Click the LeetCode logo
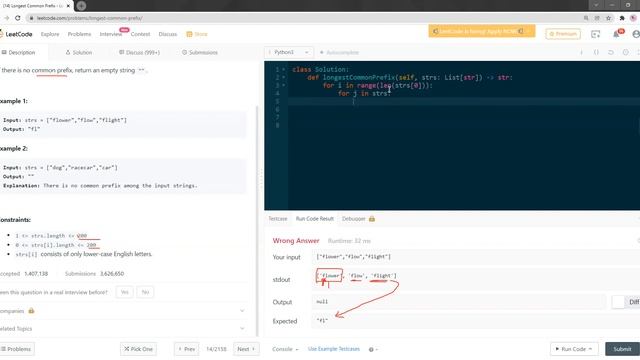Viewport: 640px width, 360px height. pyautogui.click(x=16, y=34)
